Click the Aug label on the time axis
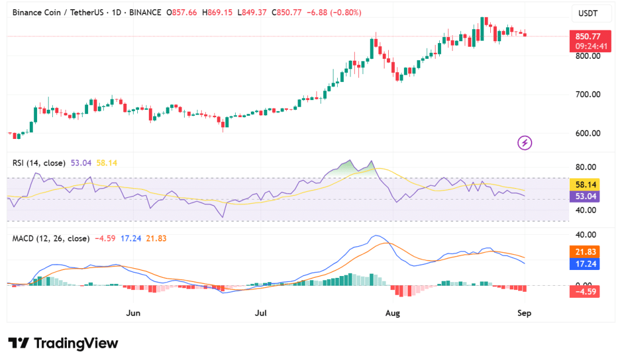This screenshot has width=622, height=364. tap(393, 313)
